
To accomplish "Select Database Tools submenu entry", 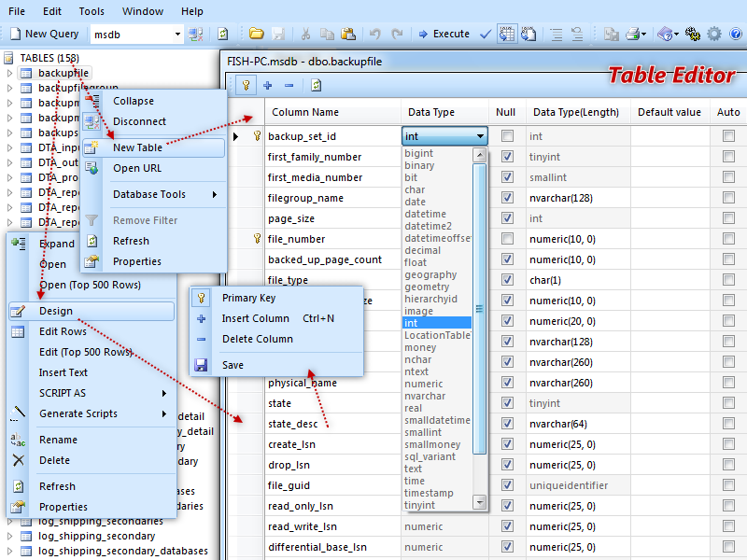I will [153, 194].
